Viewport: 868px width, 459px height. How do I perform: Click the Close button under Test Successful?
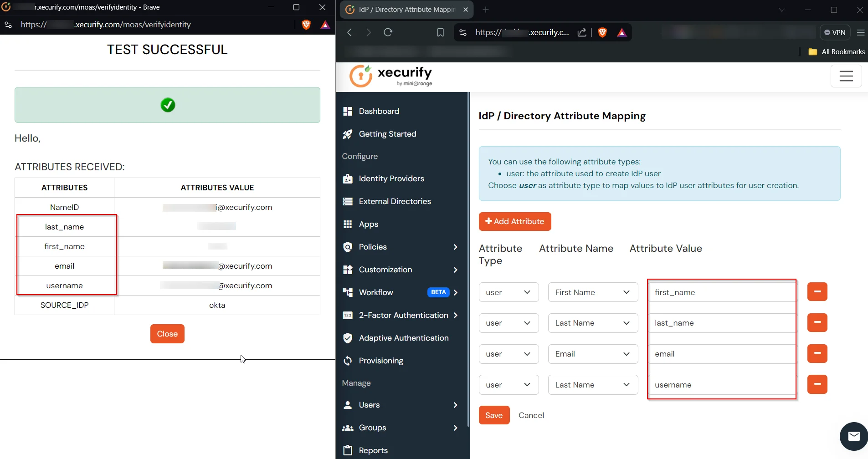click(167, 333)
